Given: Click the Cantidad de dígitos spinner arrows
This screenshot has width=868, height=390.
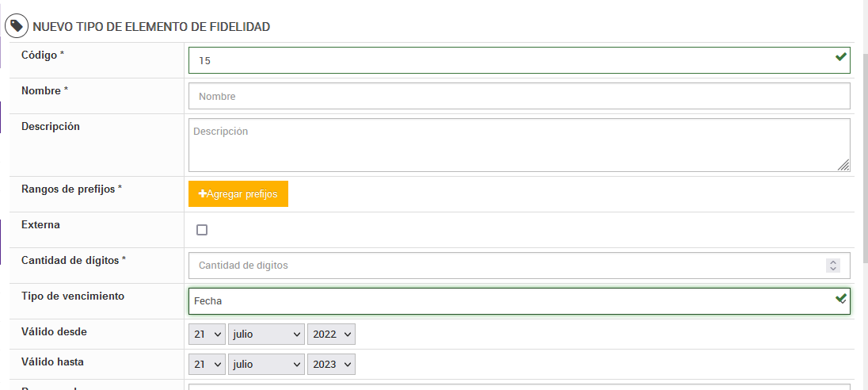Looking at the screenshot, I should tap(832, 266).
